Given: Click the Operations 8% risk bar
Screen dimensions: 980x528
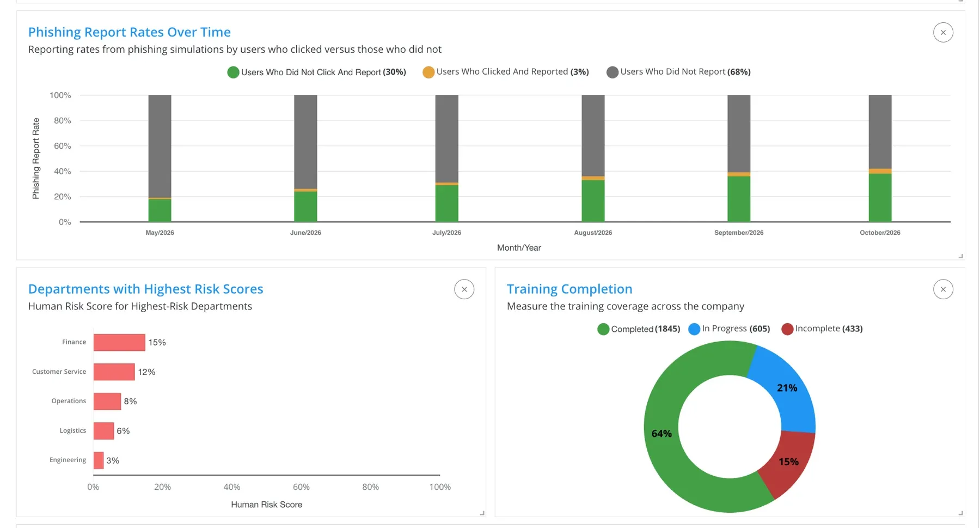Looking at the screenshot, I should tap(107, 401).
